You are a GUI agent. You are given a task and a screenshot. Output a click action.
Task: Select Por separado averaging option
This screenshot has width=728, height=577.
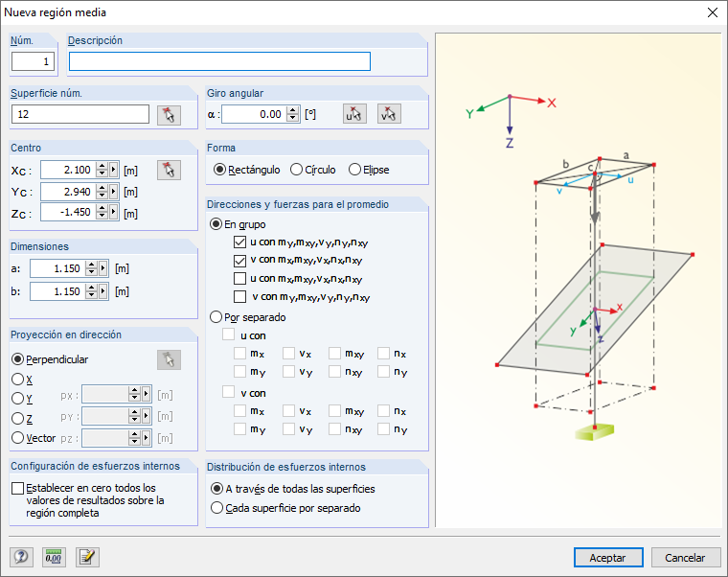tap(248, 317)
